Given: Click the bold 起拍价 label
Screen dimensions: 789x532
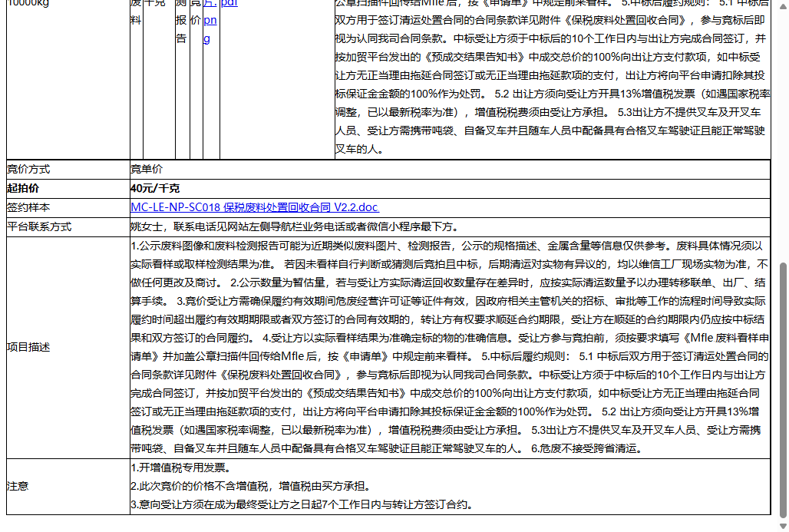Looking at the screenshot, I should 23,188.
